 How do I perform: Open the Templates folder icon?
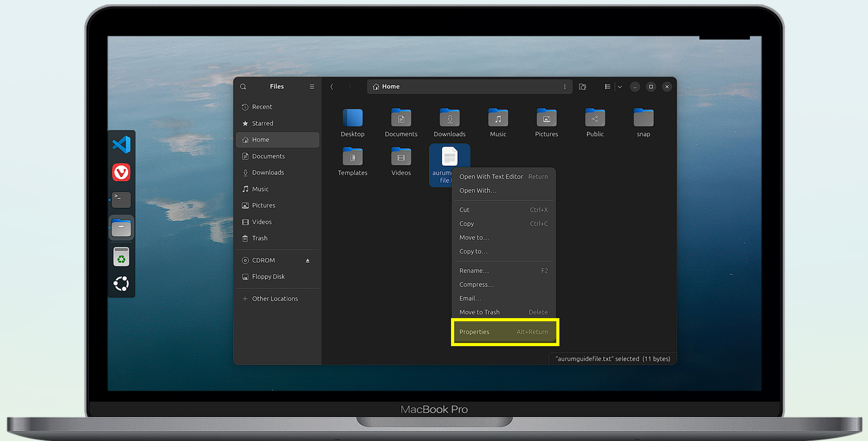click(352, 156)
